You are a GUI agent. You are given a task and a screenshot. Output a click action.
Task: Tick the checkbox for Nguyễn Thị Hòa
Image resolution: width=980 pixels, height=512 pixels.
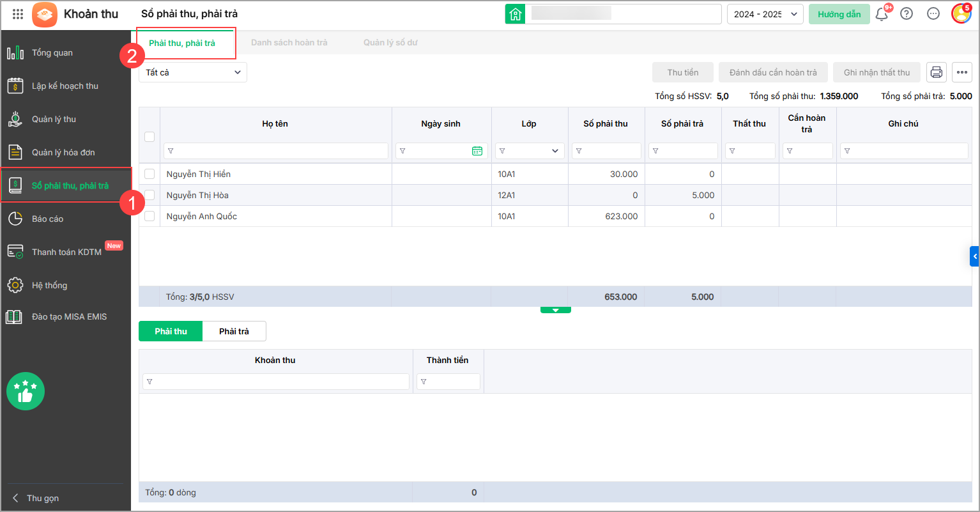tap(149, 195)
